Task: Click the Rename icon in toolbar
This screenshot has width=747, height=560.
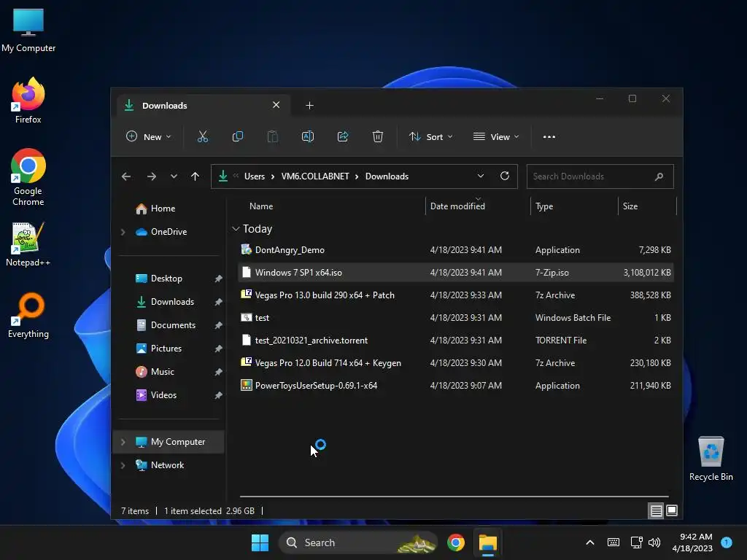Action: coord(308,136)
